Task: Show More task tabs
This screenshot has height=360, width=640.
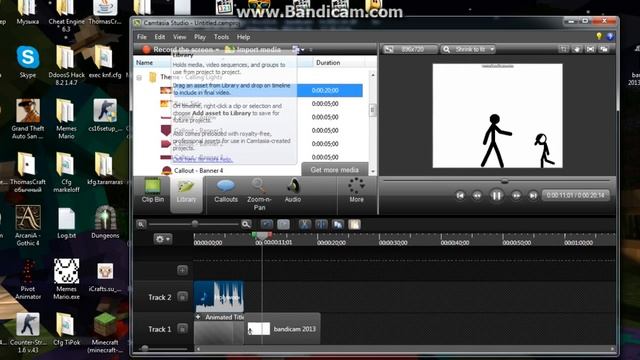Action: click(x=356, y=191)
